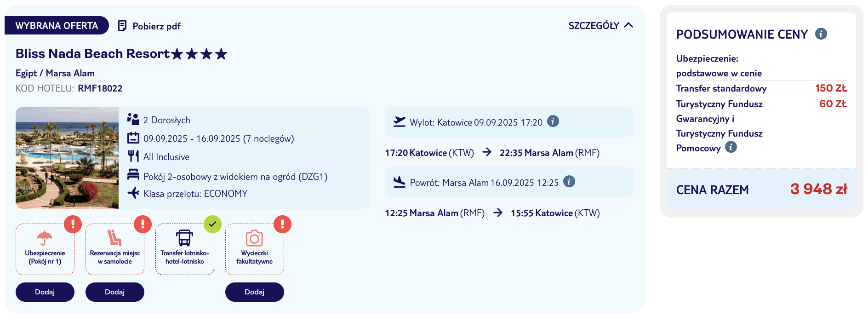
Task: Click the chevron arrow next to Szczegóły
Action: [628, 25]
